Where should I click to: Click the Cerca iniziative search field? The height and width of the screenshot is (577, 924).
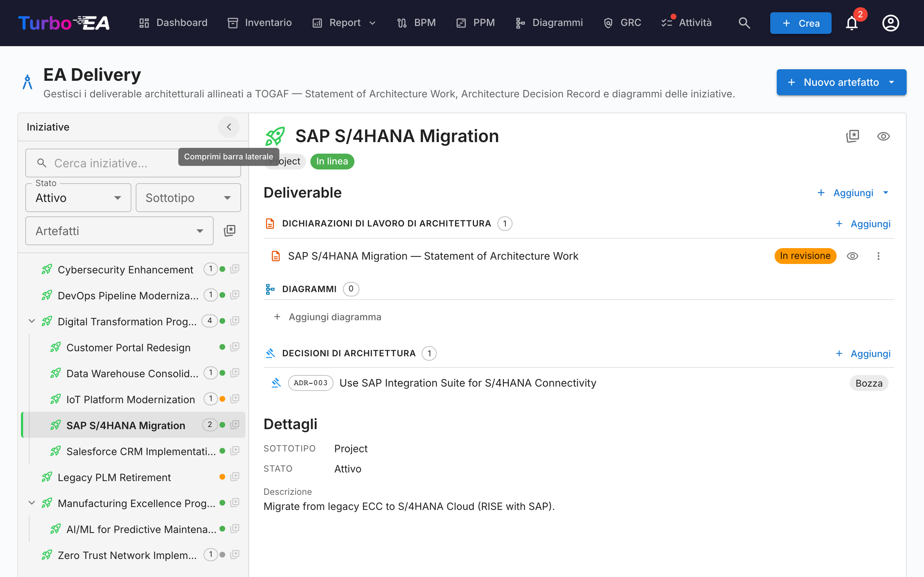click(133, 163)
